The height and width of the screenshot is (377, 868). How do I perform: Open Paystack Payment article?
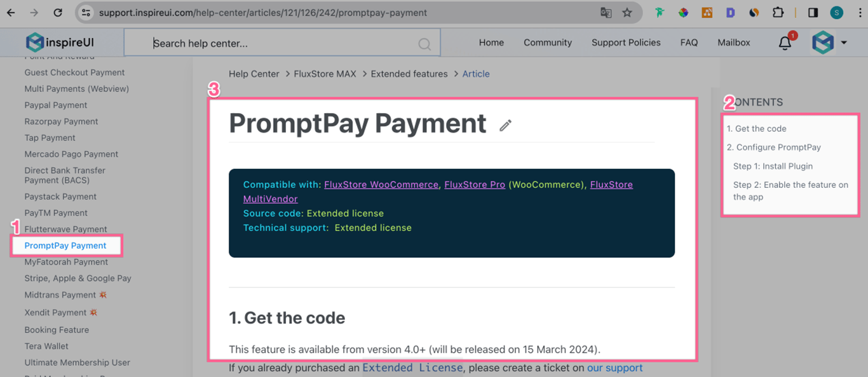(x=60, y=197)
